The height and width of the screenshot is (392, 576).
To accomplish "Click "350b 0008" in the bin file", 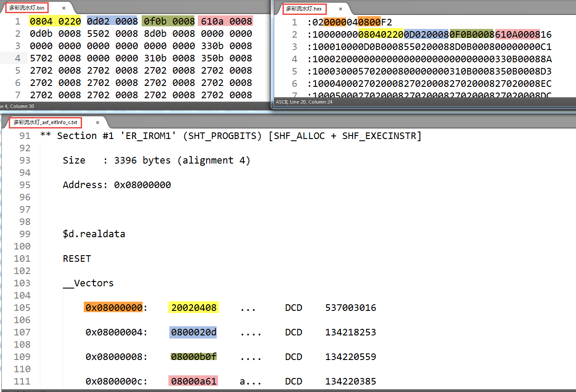I will click(x=226, y=58).
